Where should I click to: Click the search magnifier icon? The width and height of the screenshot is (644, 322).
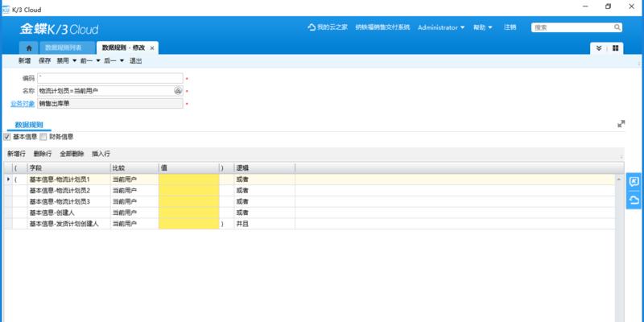617,27
